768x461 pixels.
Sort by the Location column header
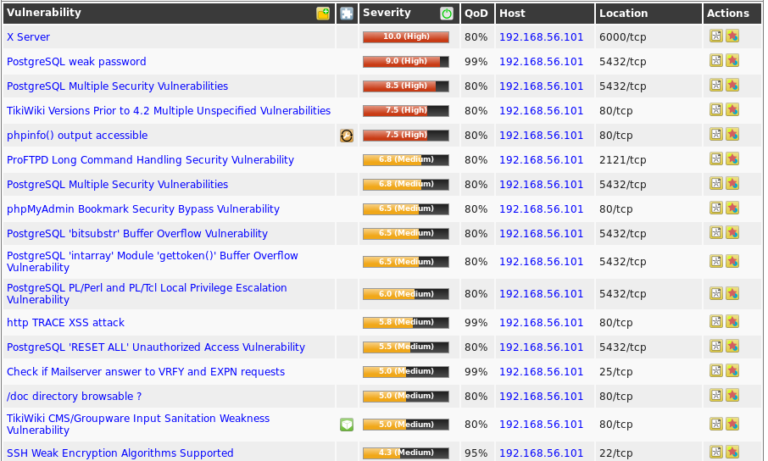point(623,13)
